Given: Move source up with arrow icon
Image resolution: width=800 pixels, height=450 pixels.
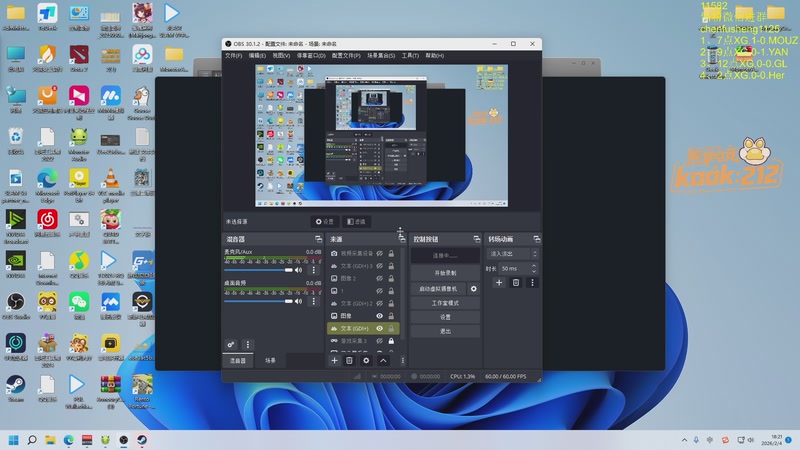Looking at the screenshot, I should coord(382,360).
